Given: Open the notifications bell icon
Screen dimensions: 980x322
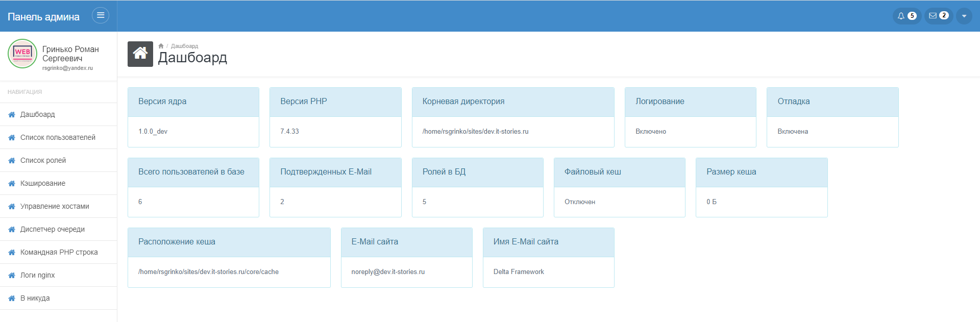Looking at the screenshot, I should (901, 16).
